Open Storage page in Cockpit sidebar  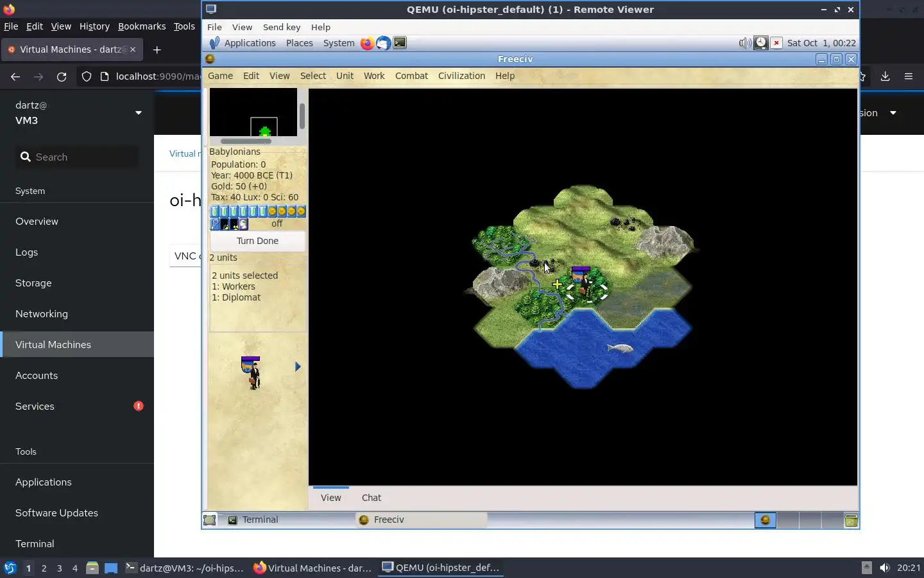point(77,283)
